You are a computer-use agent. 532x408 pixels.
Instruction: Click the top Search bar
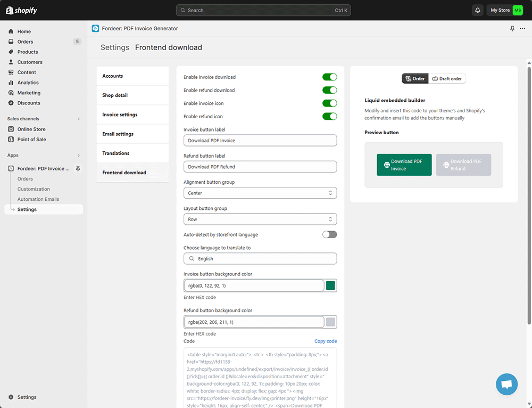(x=263, y=10)
